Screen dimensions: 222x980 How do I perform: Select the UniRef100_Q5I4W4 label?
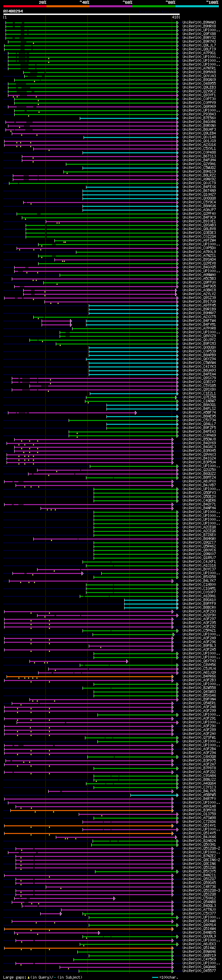[x=199, y=929]
